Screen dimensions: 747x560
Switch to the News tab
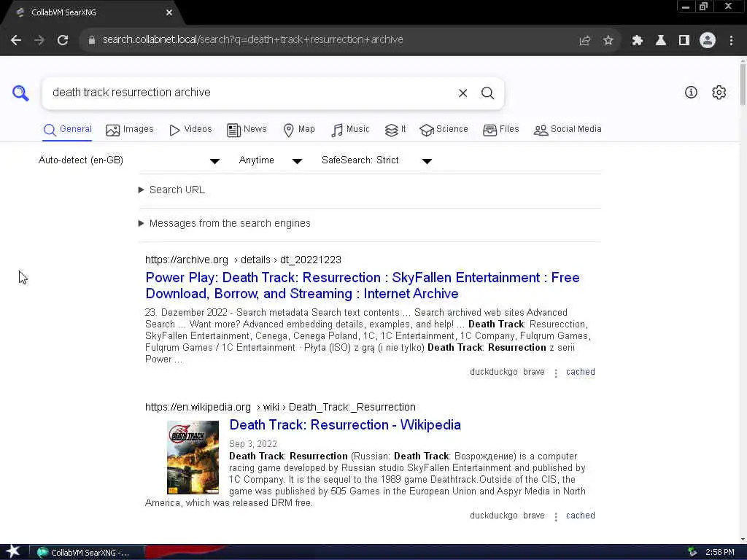[247, 130]
